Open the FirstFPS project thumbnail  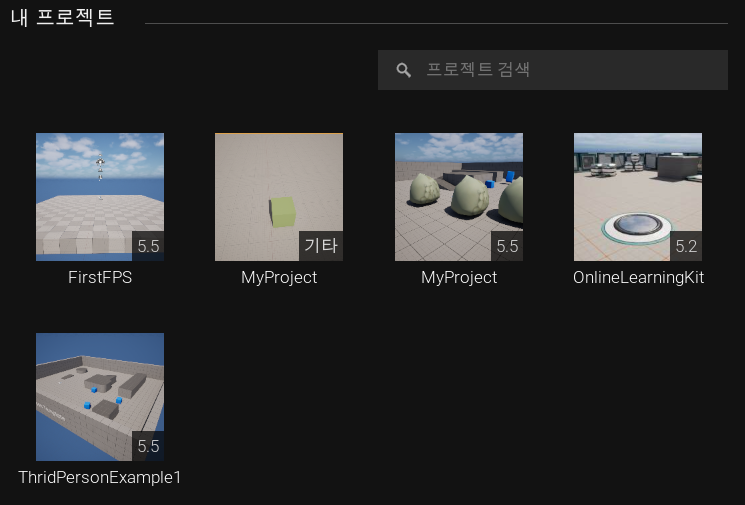click(x=100, y=197)
